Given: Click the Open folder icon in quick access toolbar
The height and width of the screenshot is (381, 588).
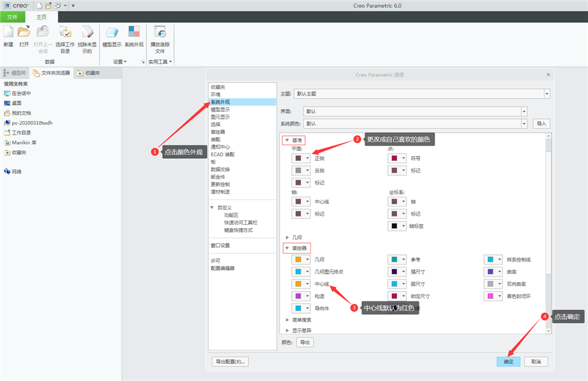Looking at the screenshot, I should click(x=48, y=6).
